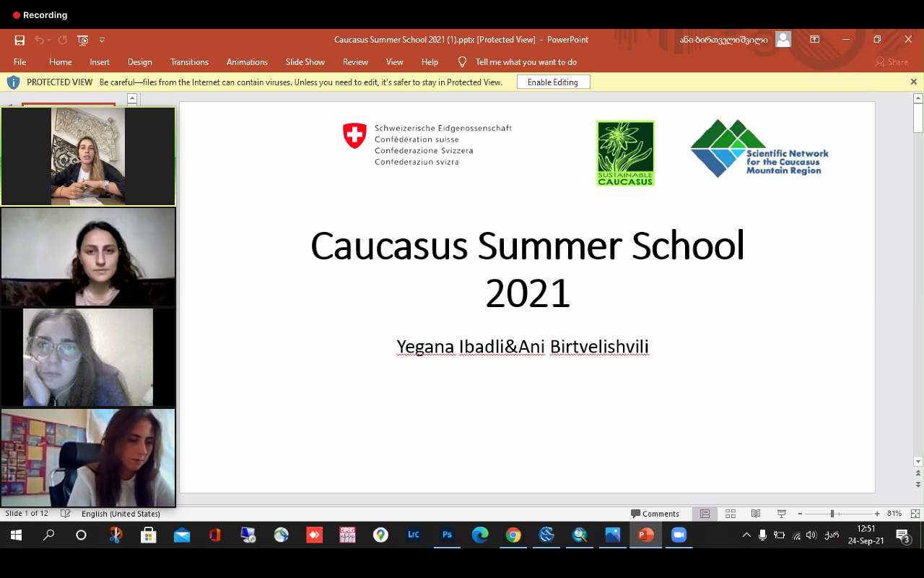Click the Enable Editing button
The image size is (924, 578).
[553, 82]
